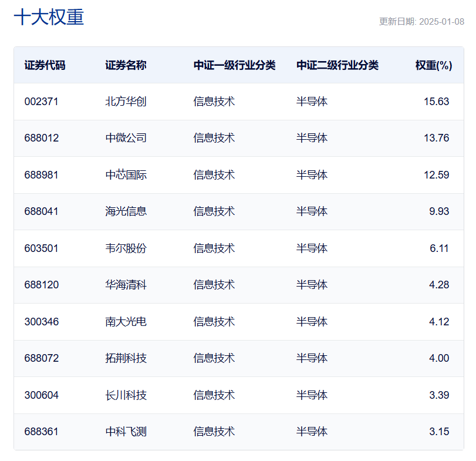Select the 证券名称 column header
Image resolution: width=476 pixels, height=461 pixels.
126,65
